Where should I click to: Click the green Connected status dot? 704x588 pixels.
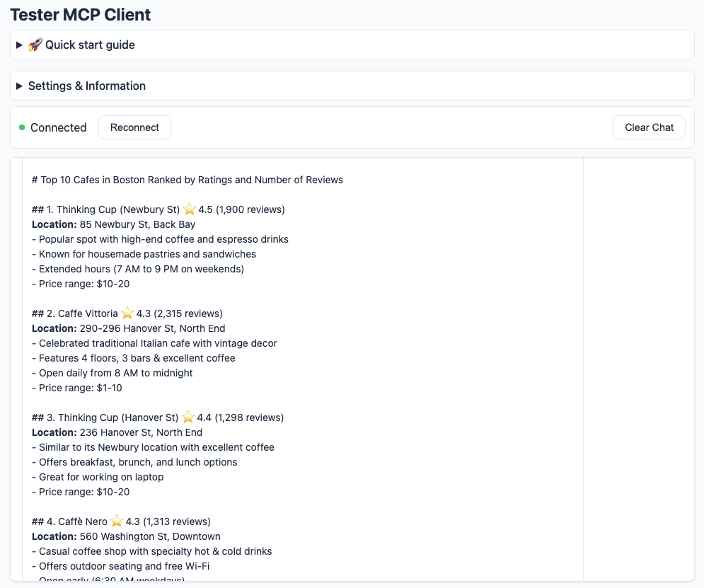(21, 127)
